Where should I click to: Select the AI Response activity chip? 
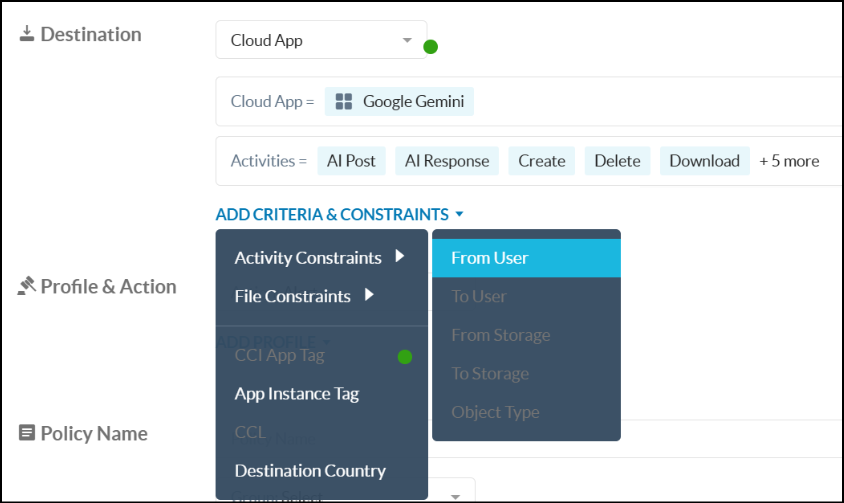[447, 161]
